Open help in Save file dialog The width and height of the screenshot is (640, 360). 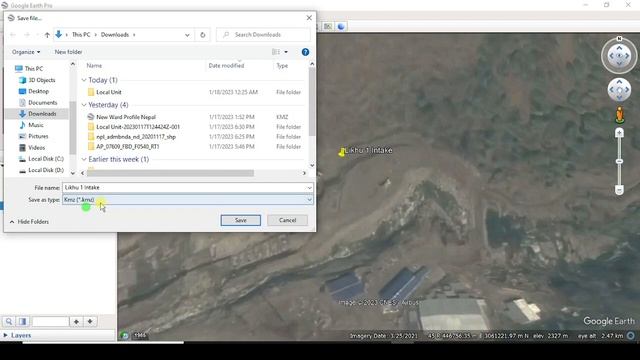pyautogui.click(x=305, y=52)
